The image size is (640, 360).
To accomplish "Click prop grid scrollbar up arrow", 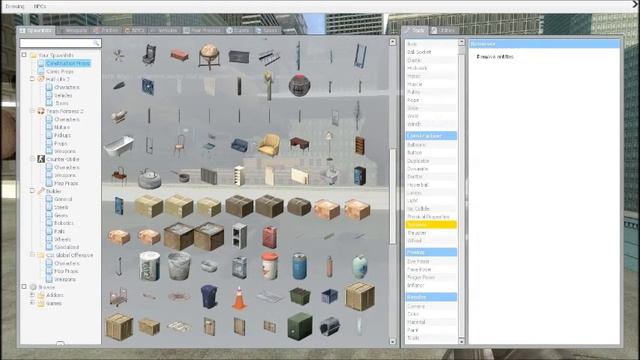I will [393, 42].
